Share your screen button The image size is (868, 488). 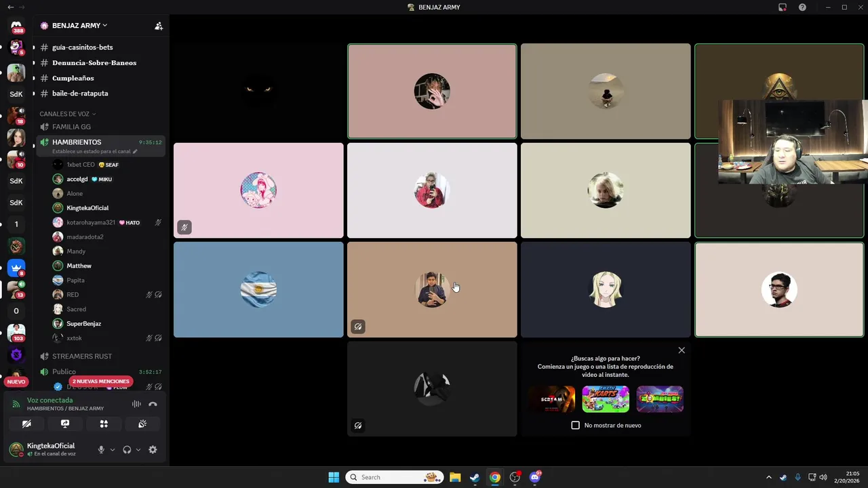pos(65,424)
